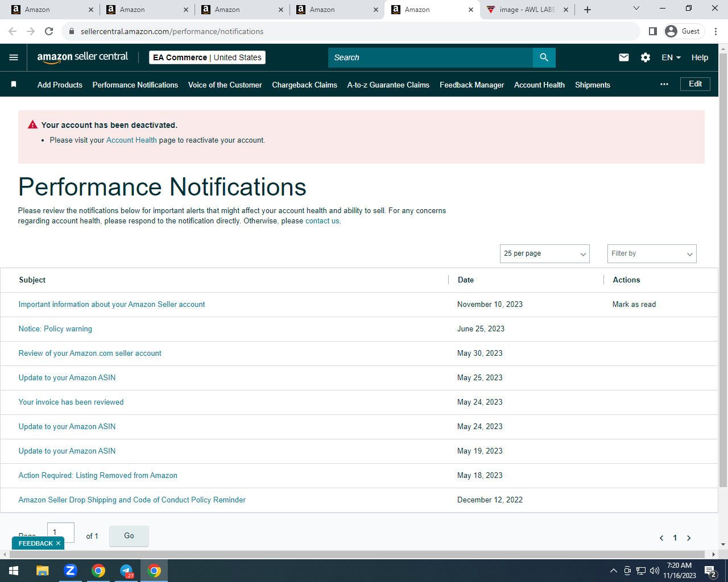Close the FEEDBACK widget
The width and height of the screenshot is (728, 582).
pyautogui.click(x=58, y=543)
